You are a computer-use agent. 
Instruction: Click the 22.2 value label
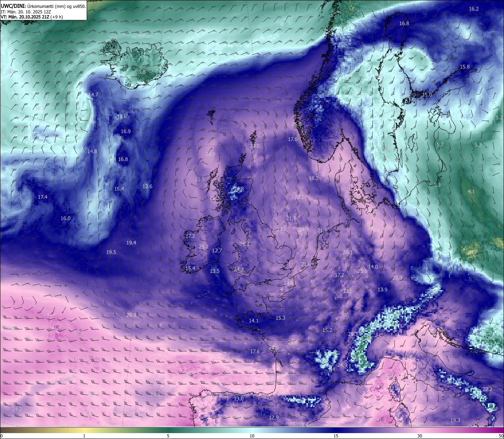pyautogui.click(x=487, y=389)
